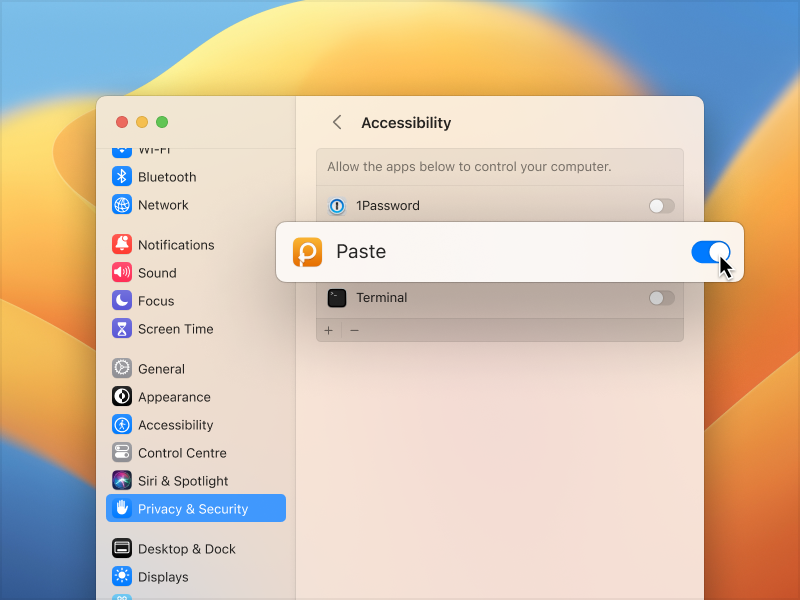This screenshot has width=800, height=600.
Task: Enable the Terminal accessibility toggle
Action: click(x=662, y=298)
